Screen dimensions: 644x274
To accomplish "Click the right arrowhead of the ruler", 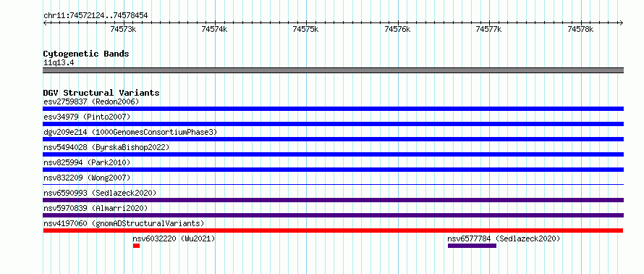I will coord(622,22).
